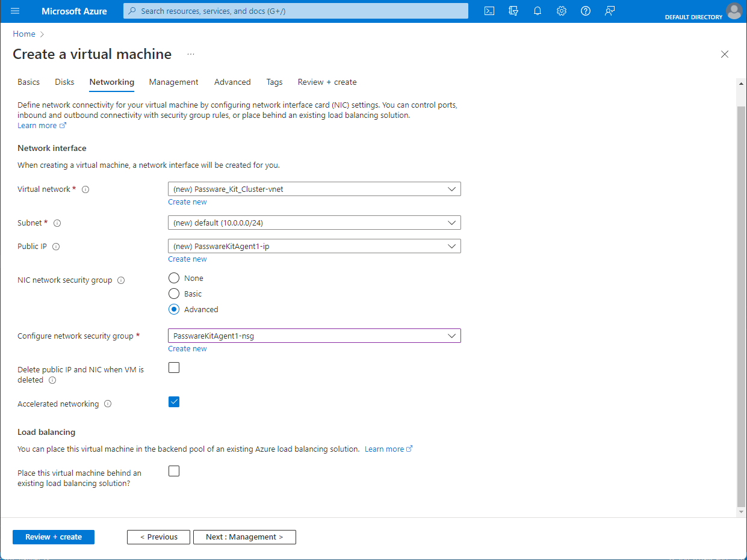
Task: Open the Azure portal hamburger menu
Action: (15, 11)
